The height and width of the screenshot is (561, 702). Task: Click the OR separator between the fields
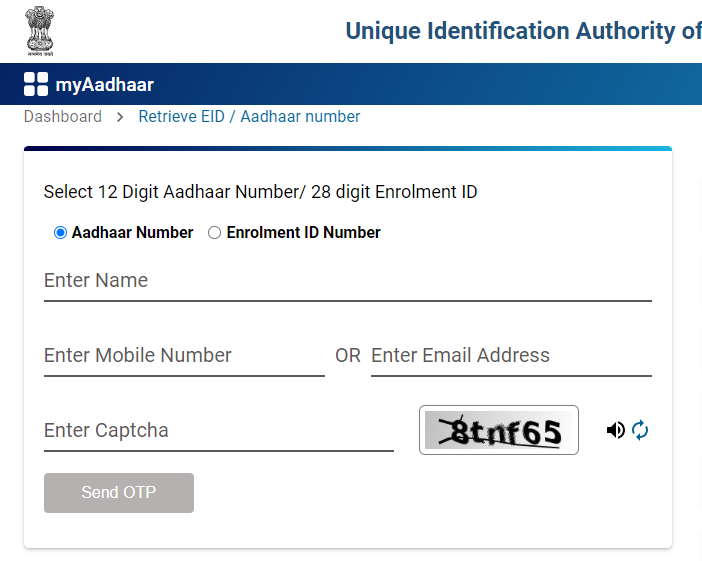pos(348,356)
